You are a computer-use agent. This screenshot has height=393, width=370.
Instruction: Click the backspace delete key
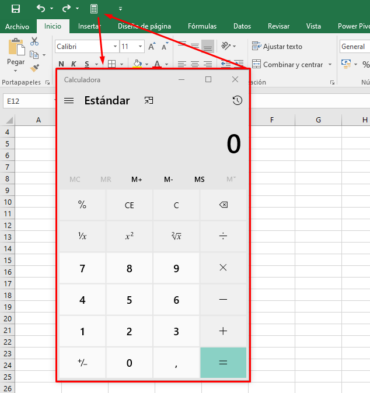(223, 205)
